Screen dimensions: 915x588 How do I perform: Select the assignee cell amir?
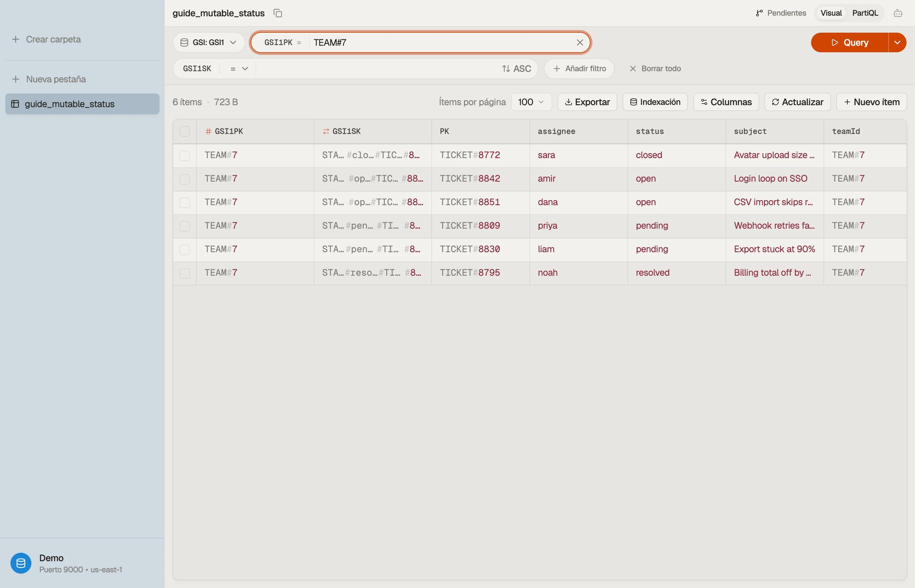[578, 179]
